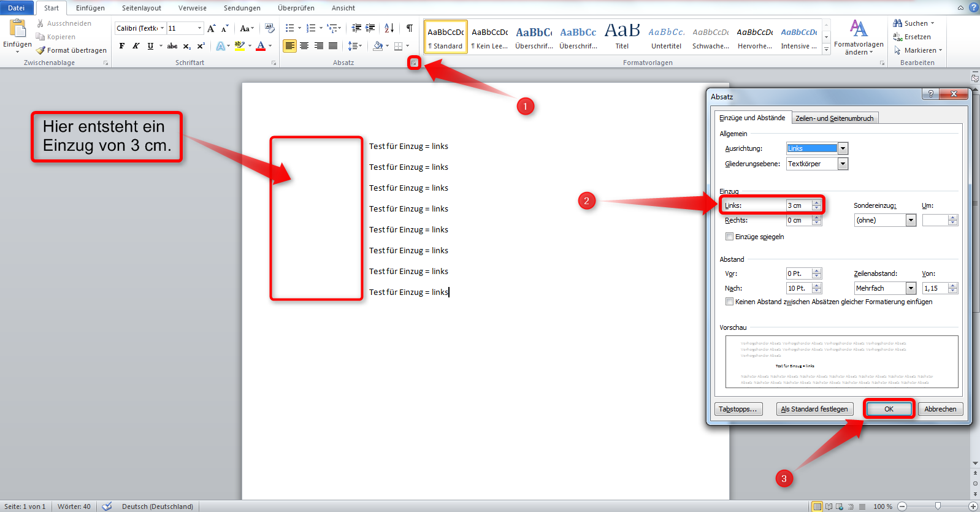The width and height of the screenshot is (980, 512).
Task: Click the Bold formatting icon
Action: click(x=122, y=46)
